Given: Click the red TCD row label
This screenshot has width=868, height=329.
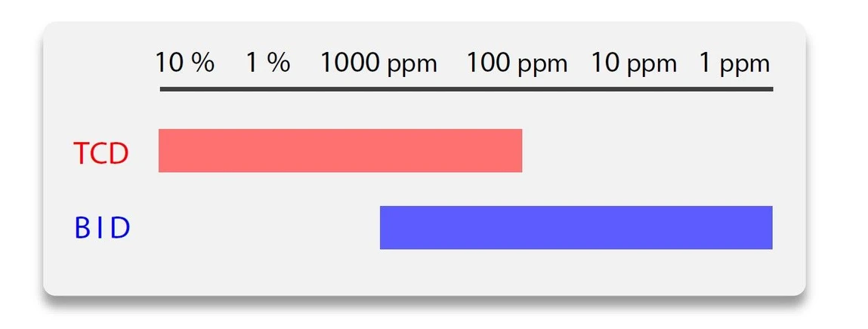Looking at the screenshot, I should pyautogui.click(x=101, y=154).
